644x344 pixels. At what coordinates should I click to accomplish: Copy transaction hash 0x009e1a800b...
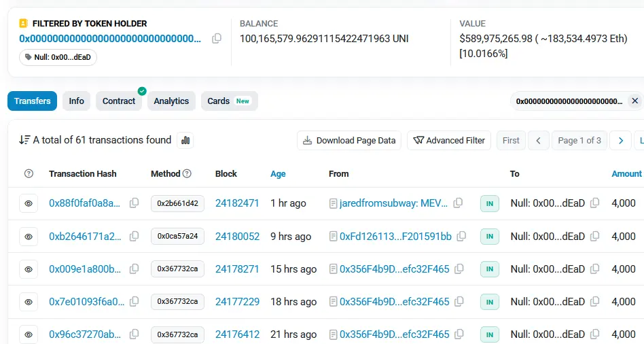tap(134, 269)
